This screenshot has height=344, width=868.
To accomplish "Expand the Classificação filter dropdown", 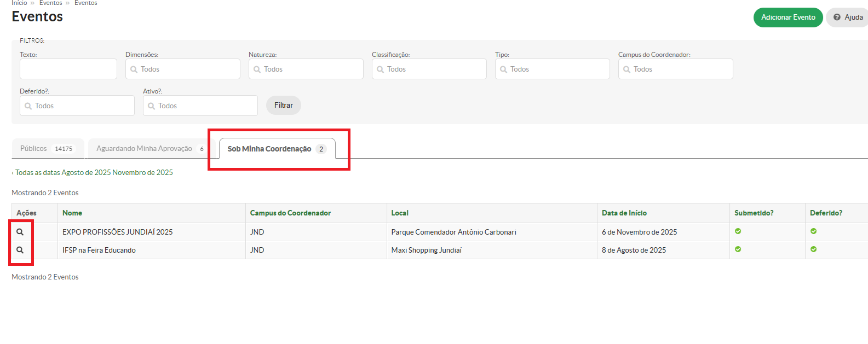I will coord(429,69).
